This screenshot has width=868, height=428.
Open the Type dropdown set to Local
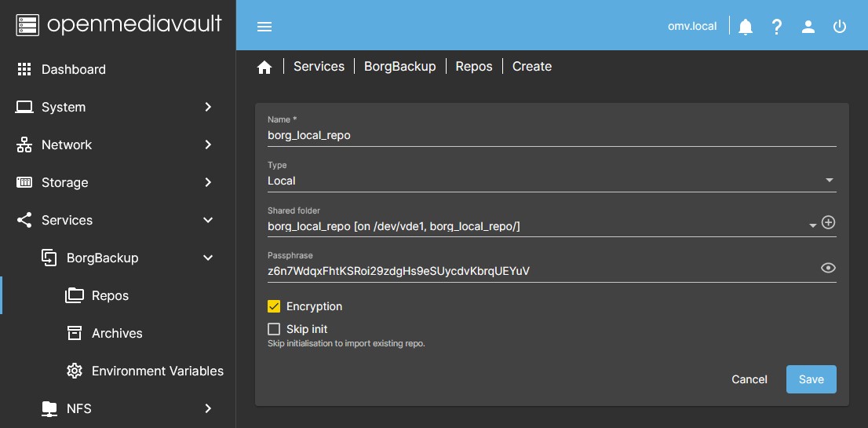[551, 181]
